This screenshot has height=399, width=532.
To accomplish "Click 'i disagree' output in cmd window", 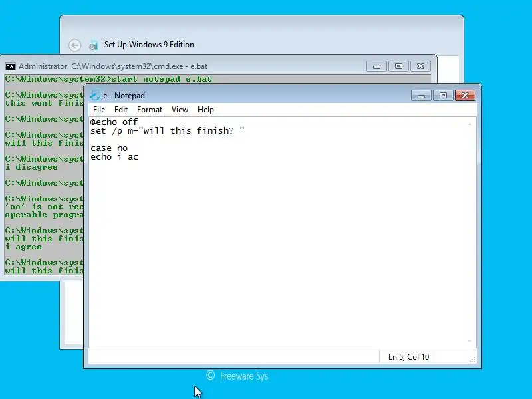I will coord(31,168).
